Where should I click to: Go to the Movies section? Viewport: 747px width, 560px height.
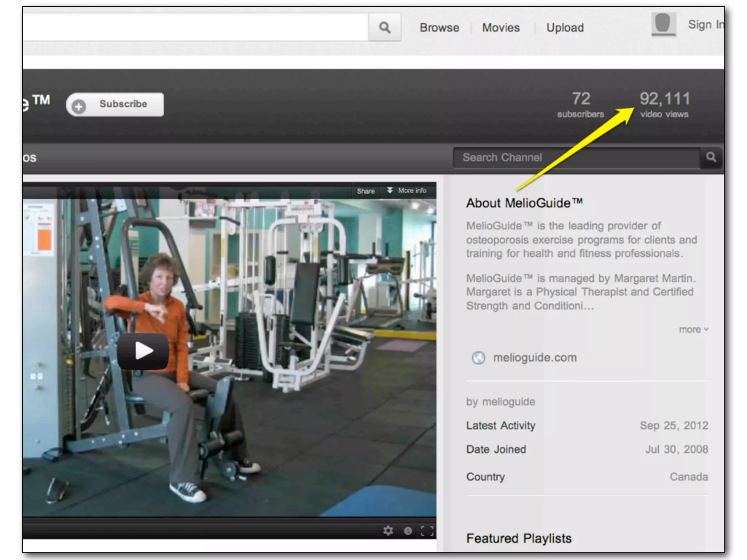501,28
